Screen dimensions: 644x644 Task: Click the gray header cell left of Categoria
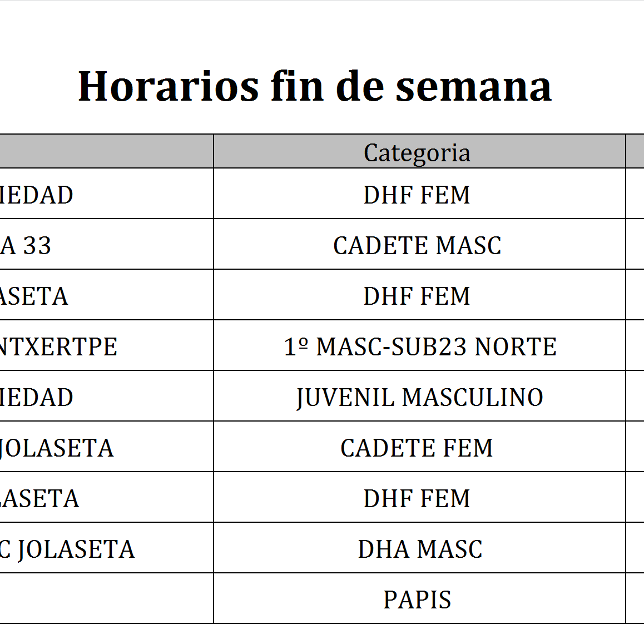(x=106, y=151)
